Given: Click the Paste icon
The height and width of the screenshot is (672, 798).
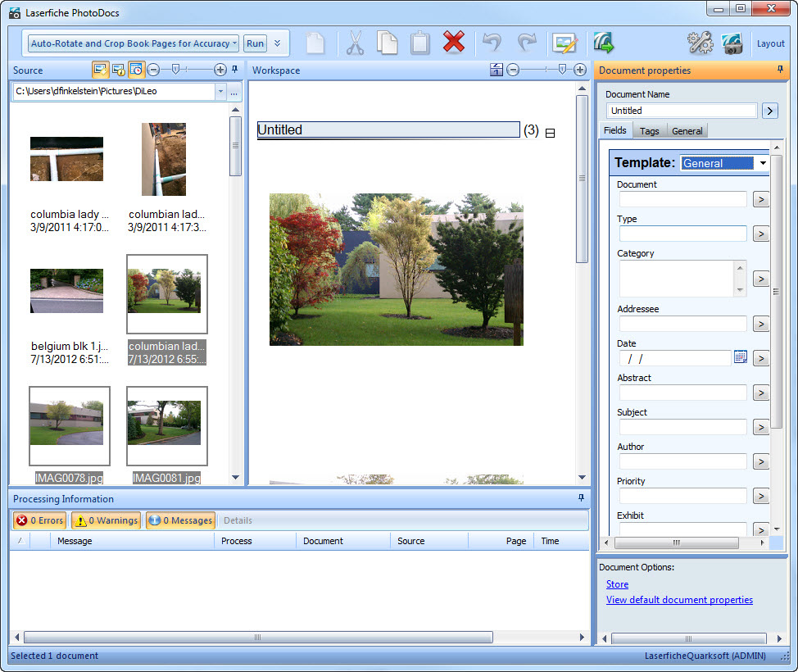Looking at the screenshot, I should 420,43.
